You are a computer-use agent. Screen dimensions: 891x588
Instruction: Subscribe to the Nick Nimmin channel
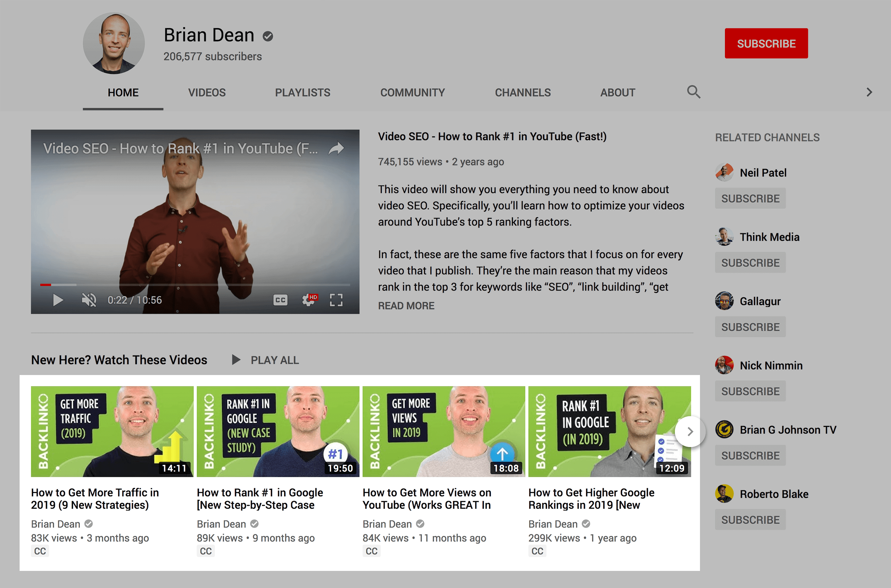click(x=750, y=391)
